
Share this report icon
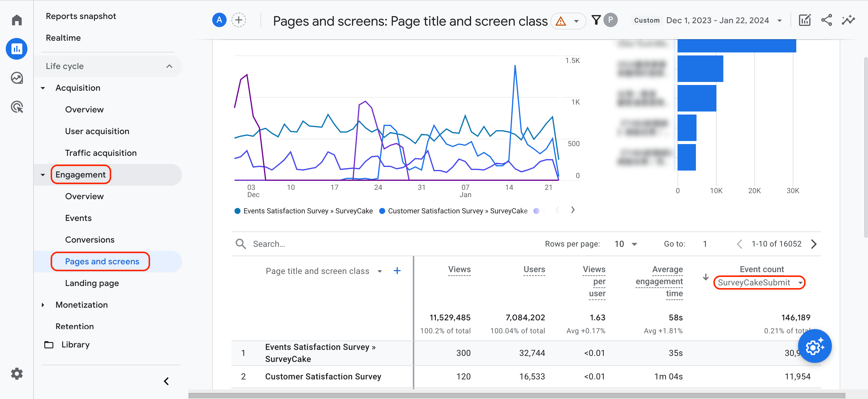(x=826, y=20)
